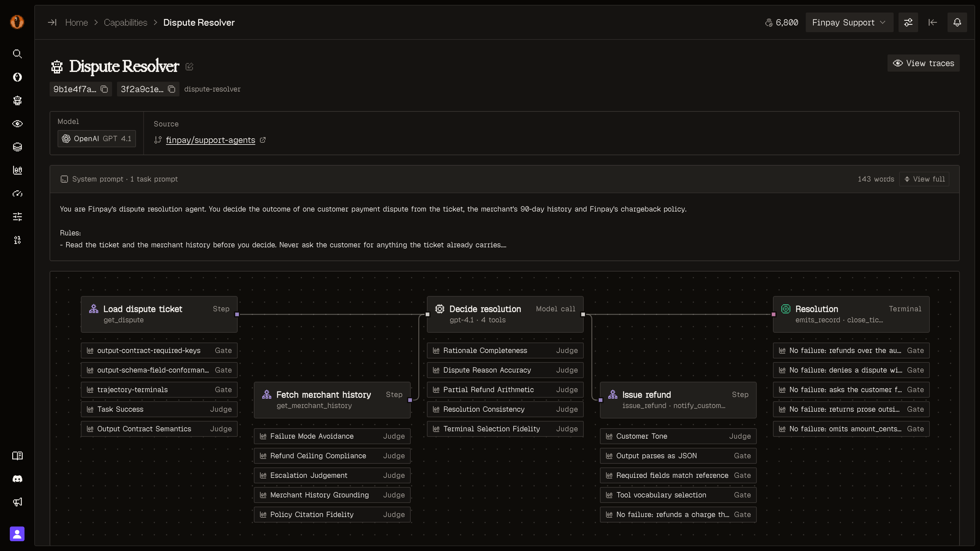
Task: Open the Required fields match reference gate
Action: [x=678, y=475]
